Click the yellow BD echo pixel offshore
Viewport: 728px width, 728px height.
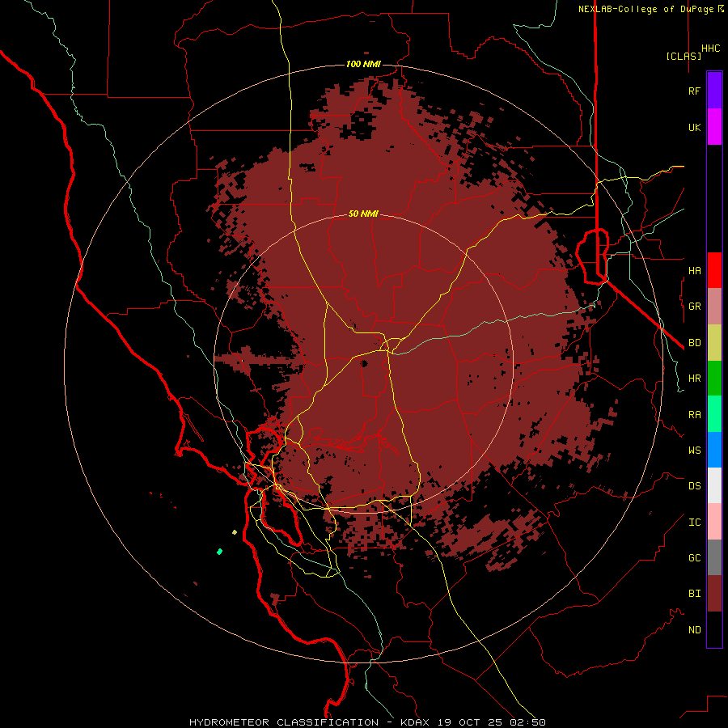(x=235, y=532)
